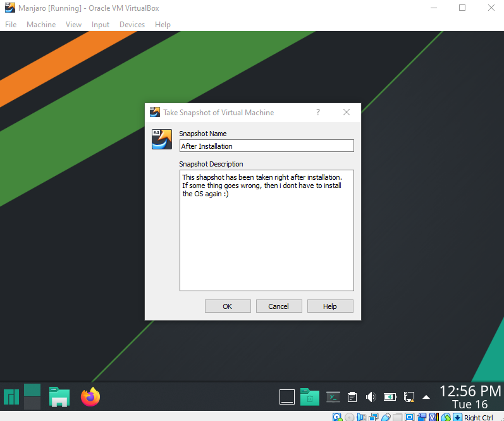Viewport: 504px width, 421px height.
Task: Open the network connections tray icon
Action: pyautogui.click(x=409, y=397)
